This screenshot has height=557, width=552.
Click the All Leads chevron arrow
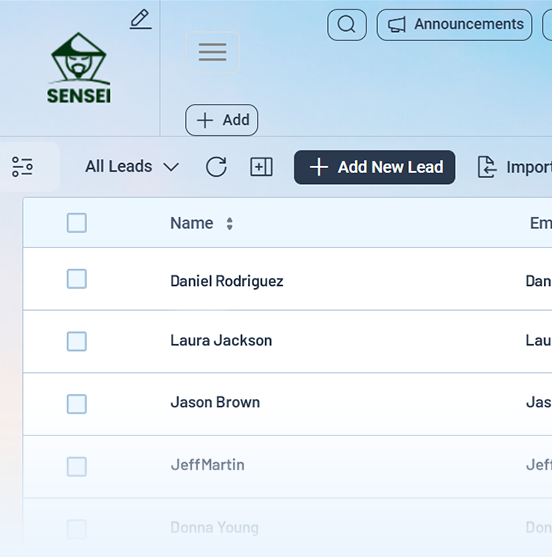(x=171, y=167)
